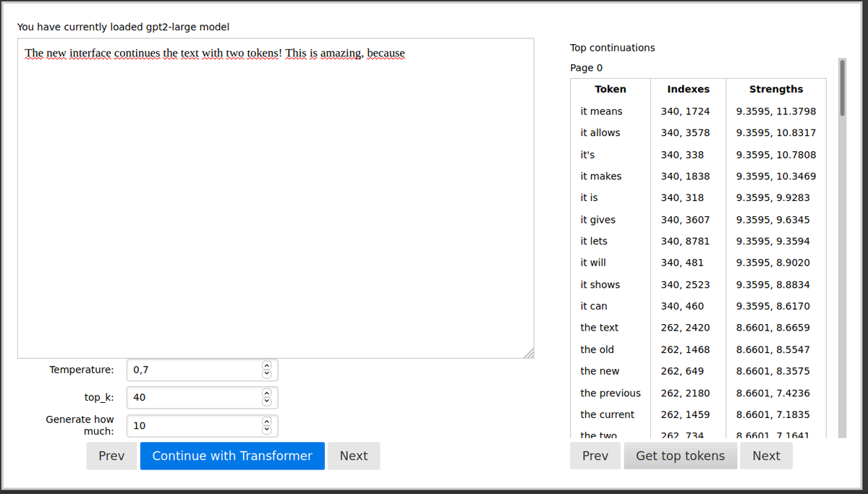Click index cell '262, 649'
Viewport: 868px width, 494px height.
click(688, 371)
